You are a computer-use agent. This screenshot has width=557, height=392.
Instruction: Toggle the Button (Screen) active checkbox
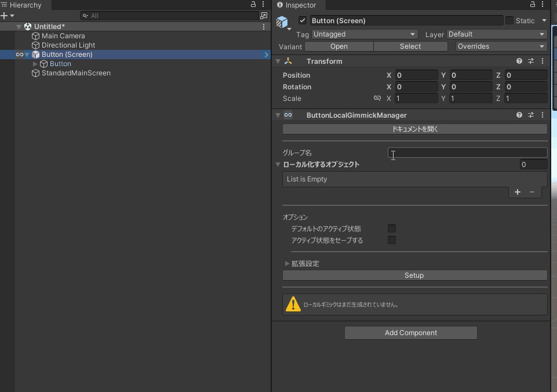coord(302,20)
